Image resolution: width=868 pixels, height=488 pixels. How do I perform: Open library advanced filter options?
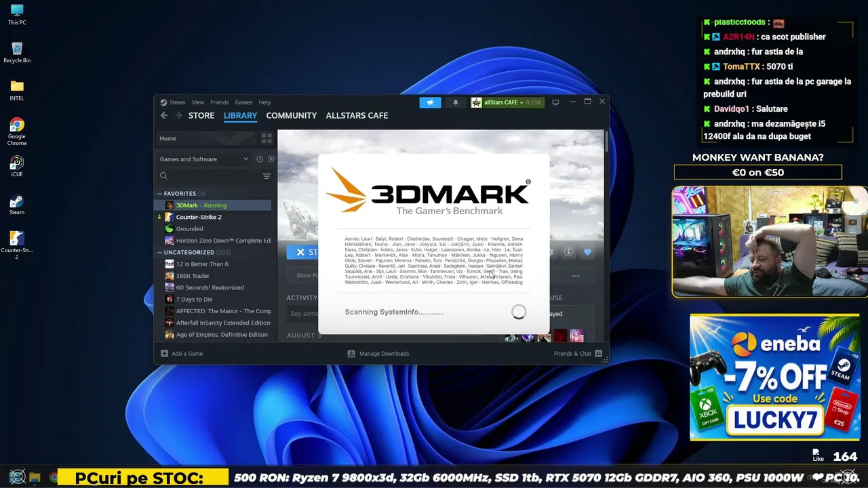pyautogui.click(x=267, y=176)
